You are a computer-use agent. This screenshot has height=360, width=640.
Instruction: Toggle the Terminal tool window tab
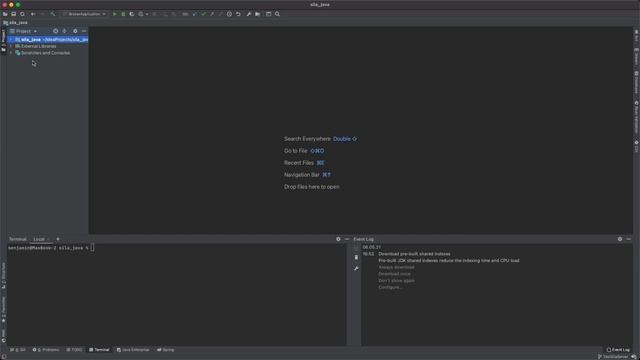pyautogui.click(x=99, y=350)
